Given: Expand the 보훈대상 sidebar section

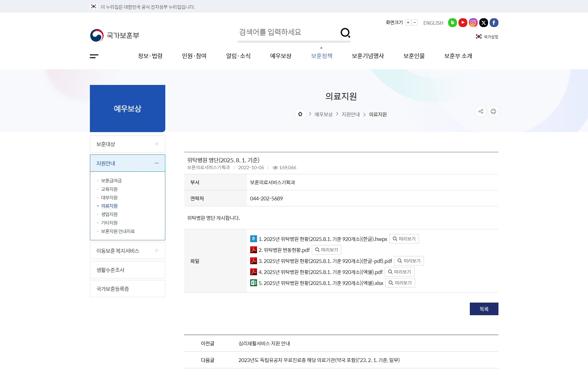Looking at the screenshot, I should tap(157, 144).
